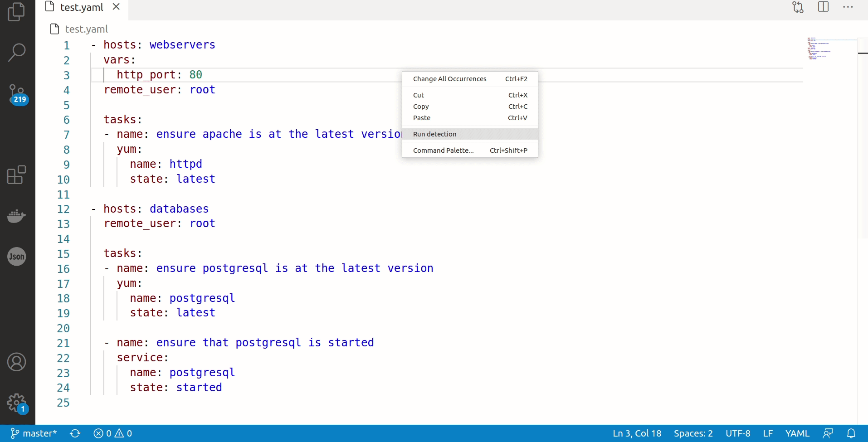This screenshot has height=442, width=868.
Task: Click the master* branch indicator
Action: [34, 433]
